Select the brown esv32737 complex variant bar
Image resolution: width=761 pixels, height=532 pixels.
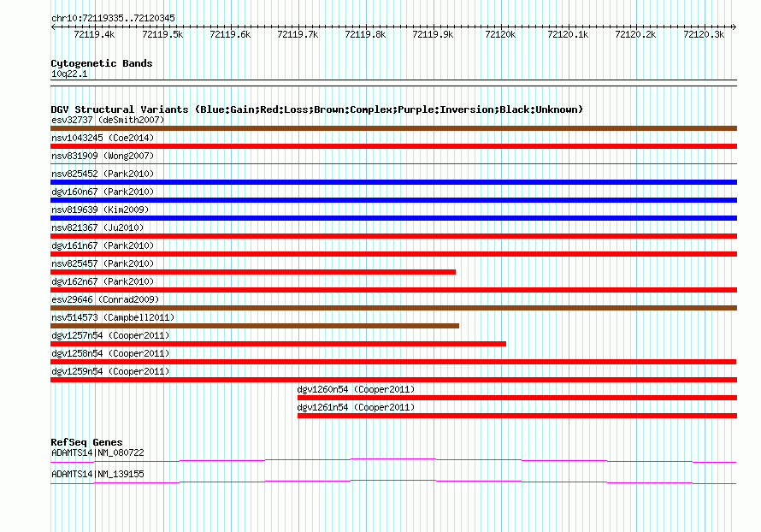click(393, 128)
